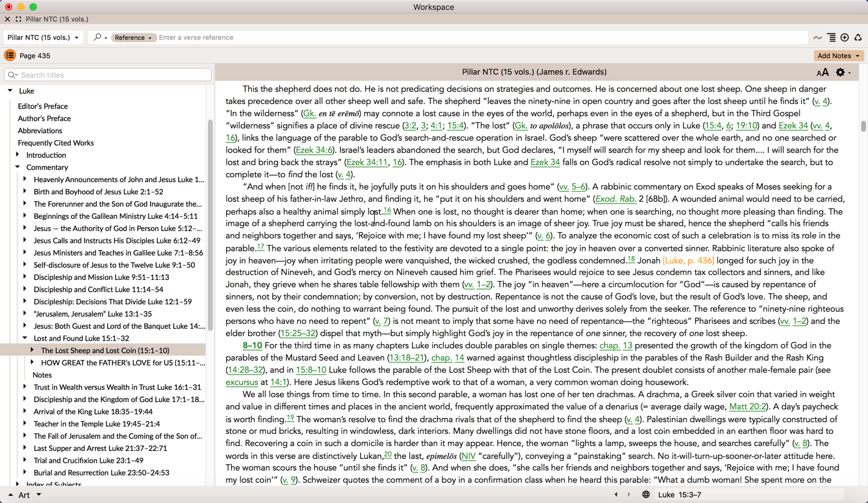Viewport: 868px width, 503px height.
Task: Select Discipleship and Mission Luke 9:51–11:13
Action: [x=101, y=277]
